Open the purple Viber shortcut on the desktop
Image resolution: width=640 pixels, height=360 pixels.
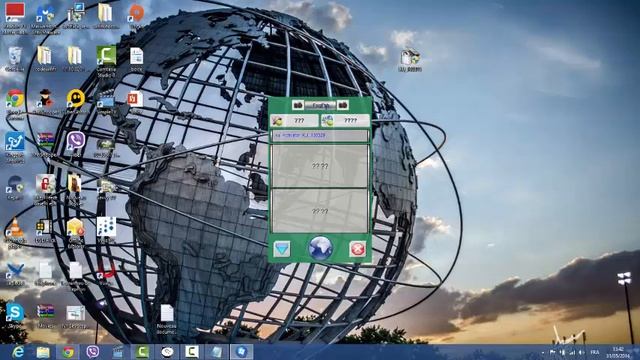pos(76,141)
